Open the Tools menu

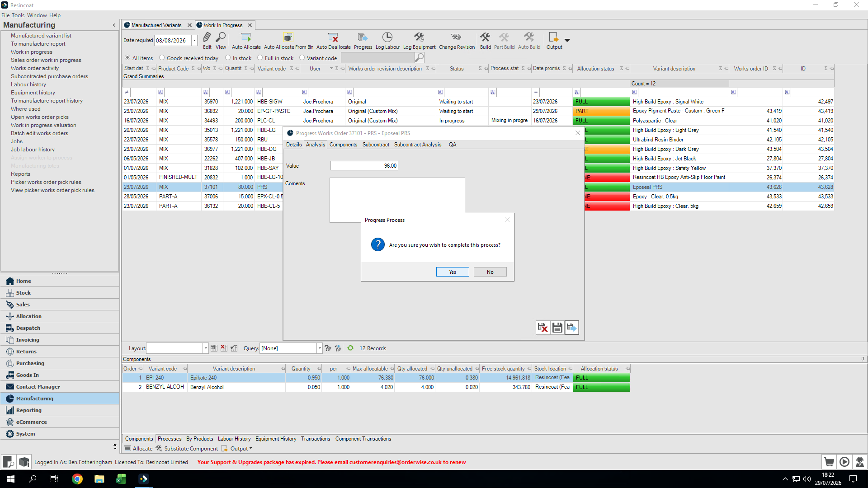(x=18, y=15)
